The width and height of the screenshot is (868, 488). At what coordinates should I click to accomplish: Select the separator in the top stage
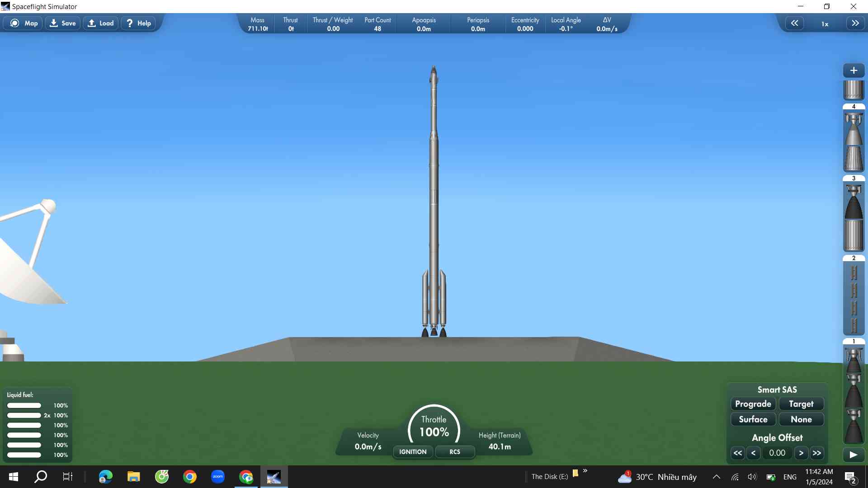[x=854, y=90]
